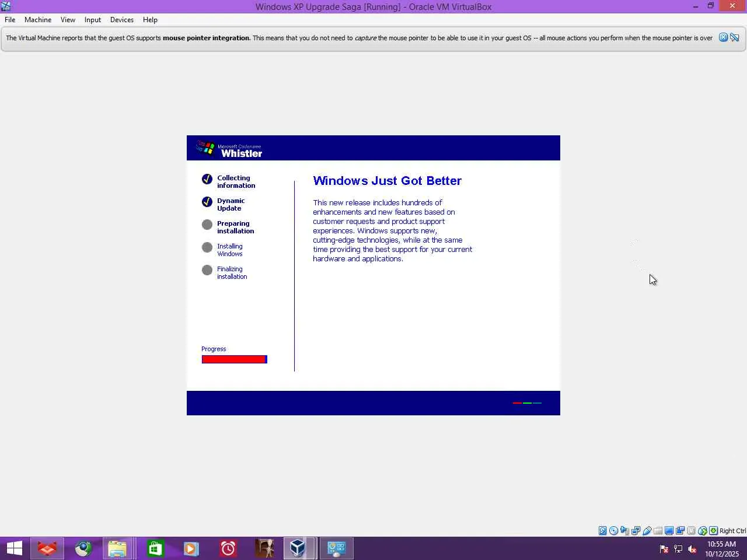Click the USB devices indicator
The width and height of the screenshot is (747, 560).
(x=647, y=531)
